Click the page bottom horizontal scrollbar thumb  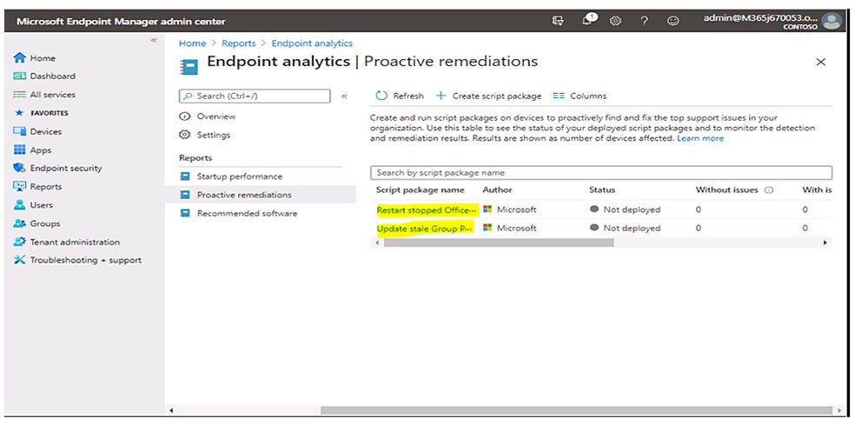576,410
